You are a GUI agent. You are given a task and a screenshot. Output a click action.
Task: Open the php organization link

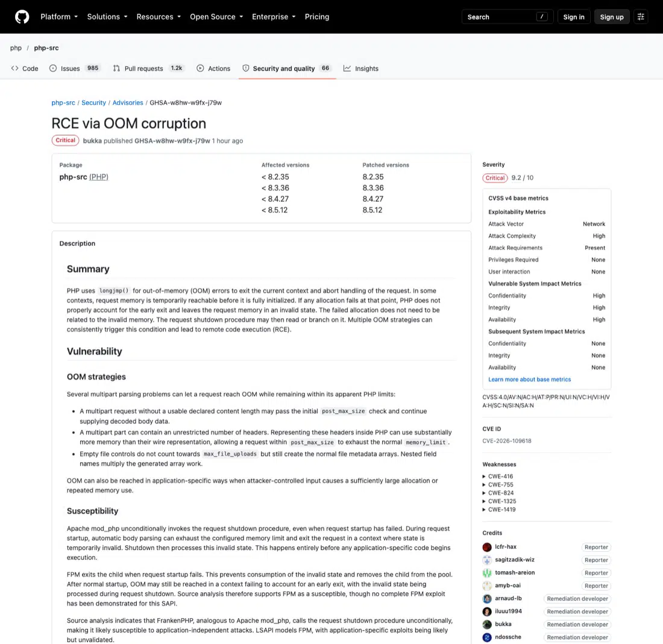pos(16,48)
